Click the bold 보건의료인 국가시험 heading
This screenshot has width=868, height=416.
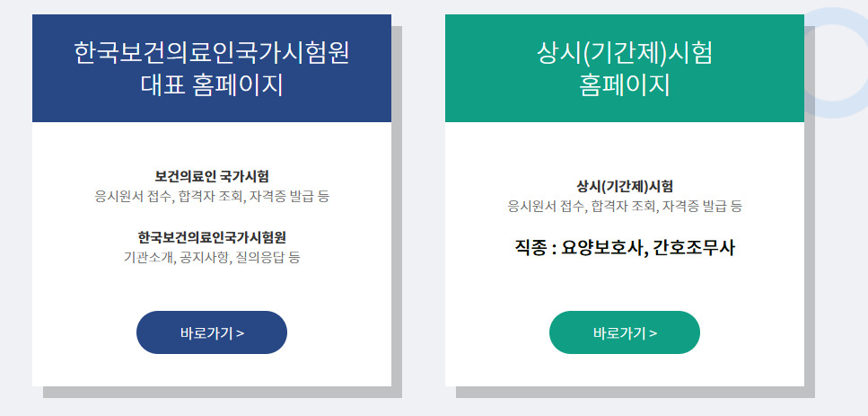(x=212, y=176)
